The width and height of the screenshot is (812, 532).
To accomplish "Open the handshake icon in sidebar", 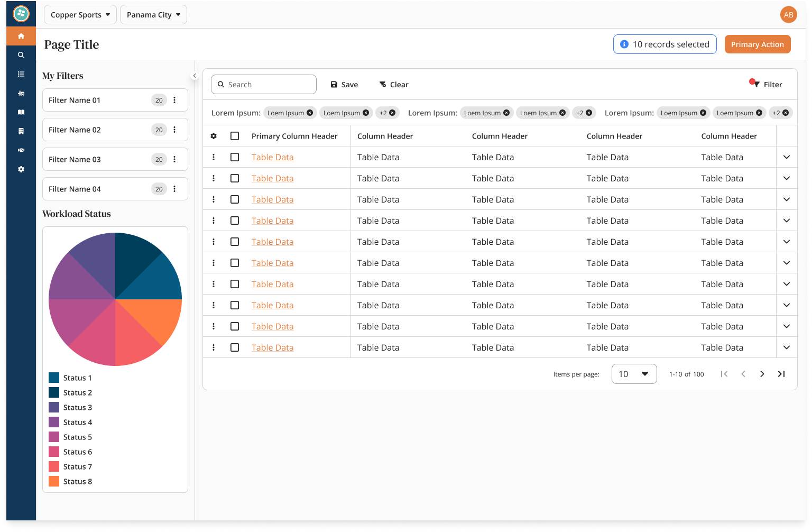I will [x=21, y=150].
